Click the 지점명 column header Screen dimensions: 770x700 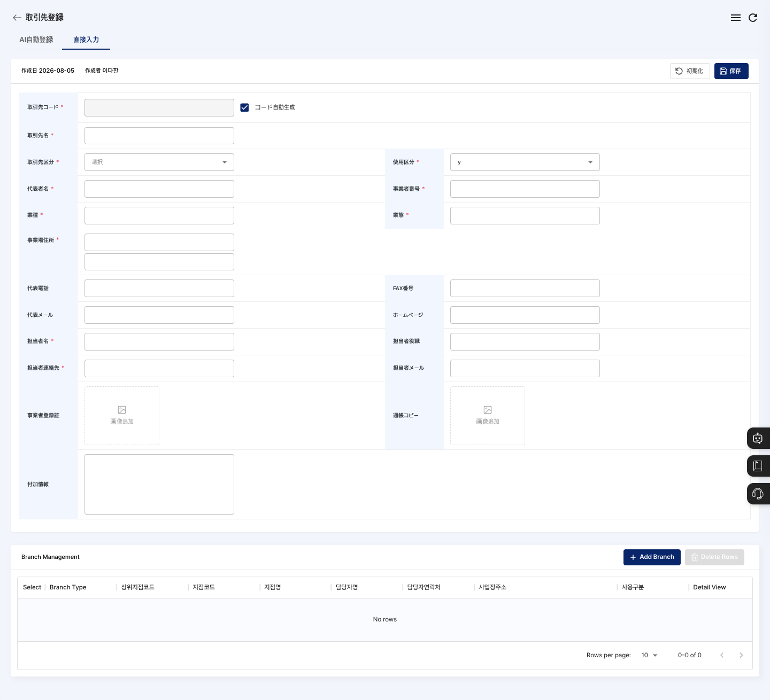(x=273, y=587)
